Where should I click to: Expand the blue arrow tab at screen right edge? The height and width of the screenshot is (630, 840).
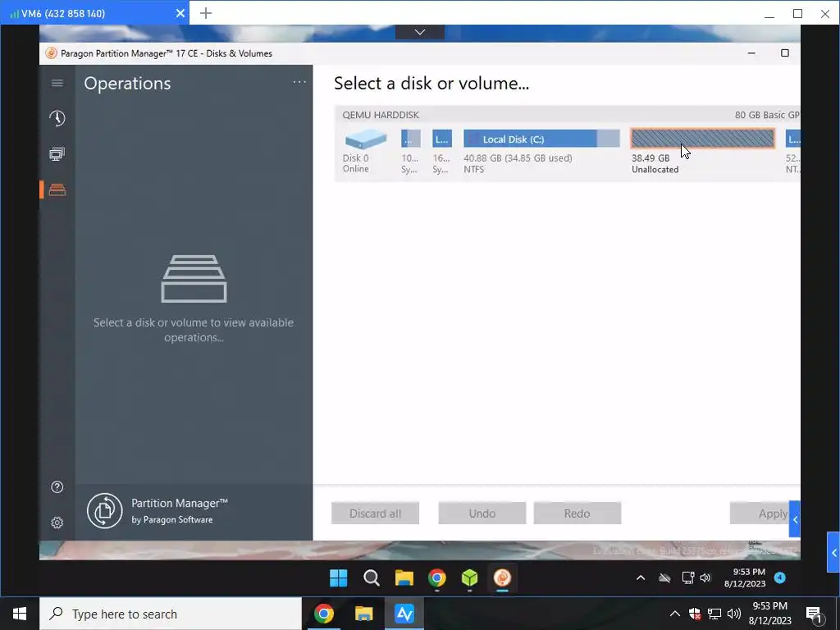click(833, 552)
